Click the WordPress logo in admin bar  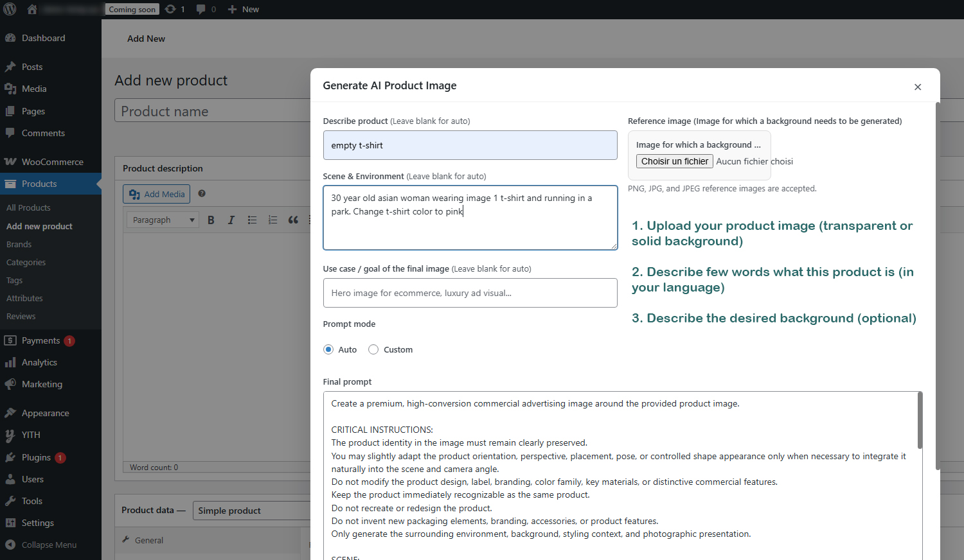10,9
